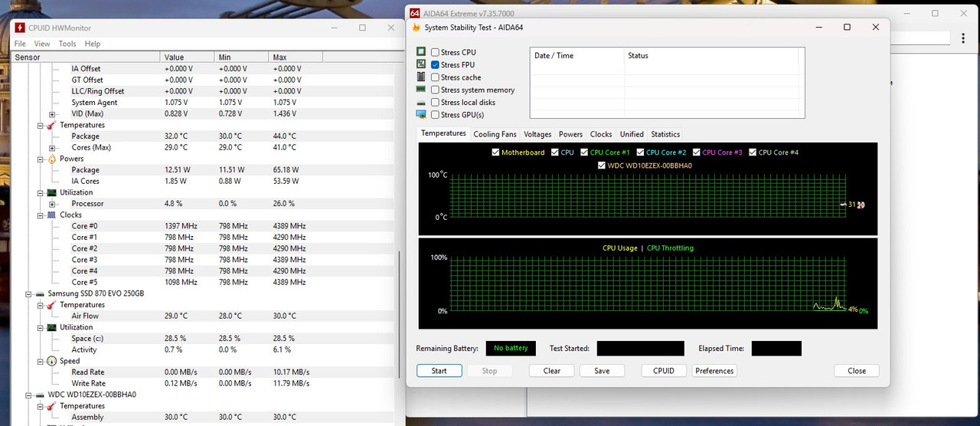
Task: Click the Max column header in HWMonitor
Action: 296,57
